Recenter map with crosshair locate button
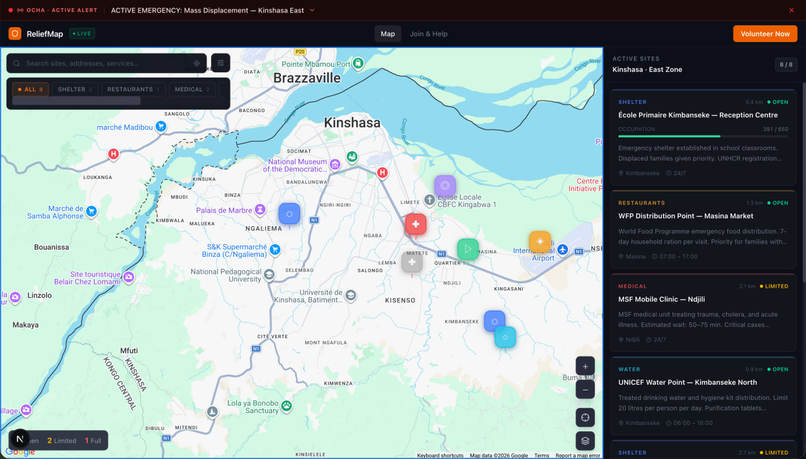The image size is (806, 459). click(585, 417)
